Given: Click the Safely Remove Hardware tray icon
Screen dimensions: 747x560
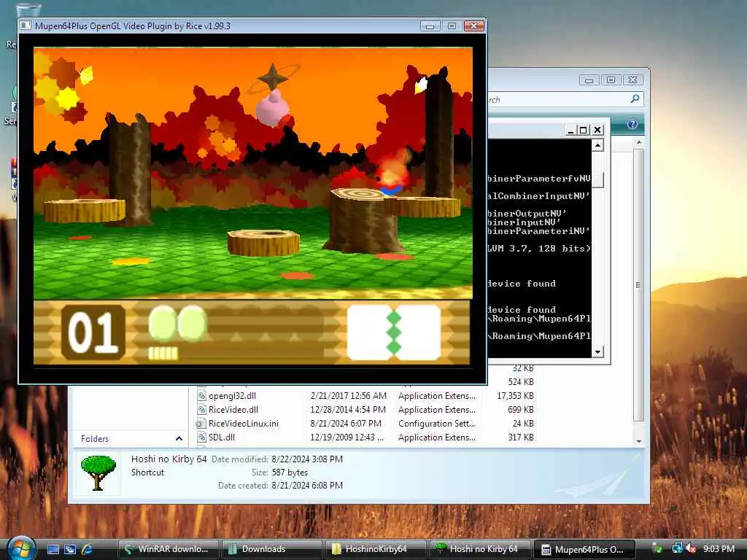Looking at the screenshot, I should click(657, 549).
